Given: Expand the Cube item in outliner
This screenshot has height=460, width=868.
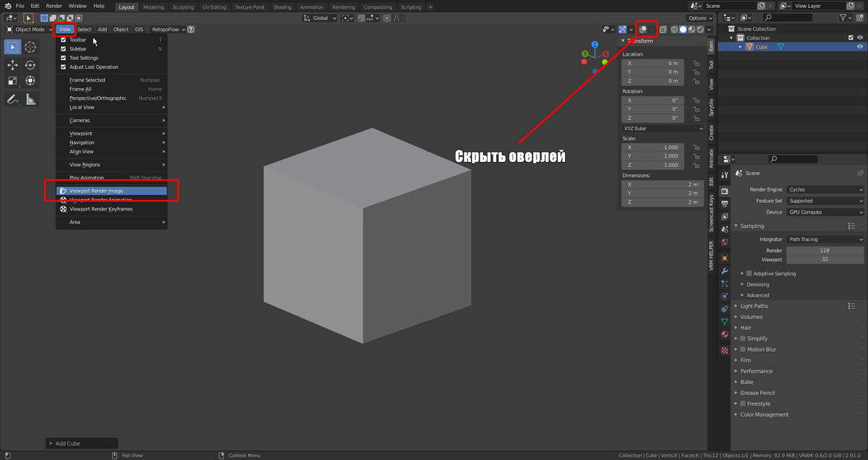Looking at the screenshot, I should click(x=741, y=47).
